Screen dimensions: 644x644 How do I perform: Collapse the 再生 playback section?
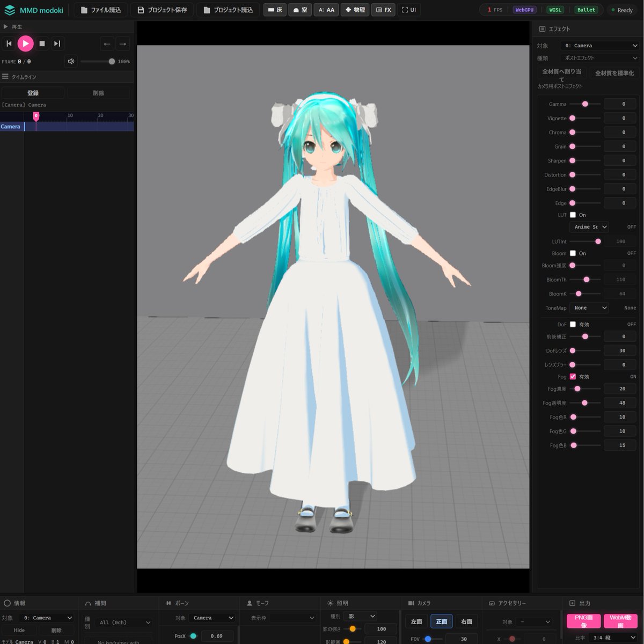[5, 26]
